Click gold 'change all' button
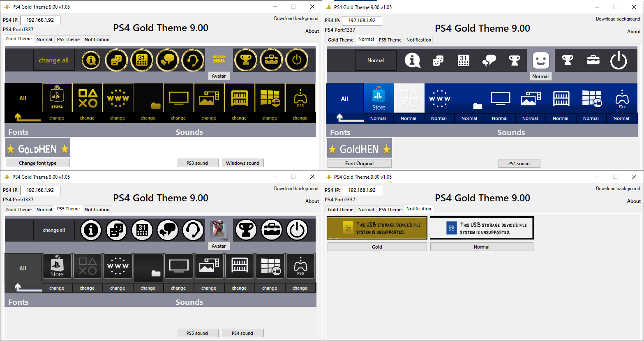This screenshot has width=644, height=341. coord(54,60)
